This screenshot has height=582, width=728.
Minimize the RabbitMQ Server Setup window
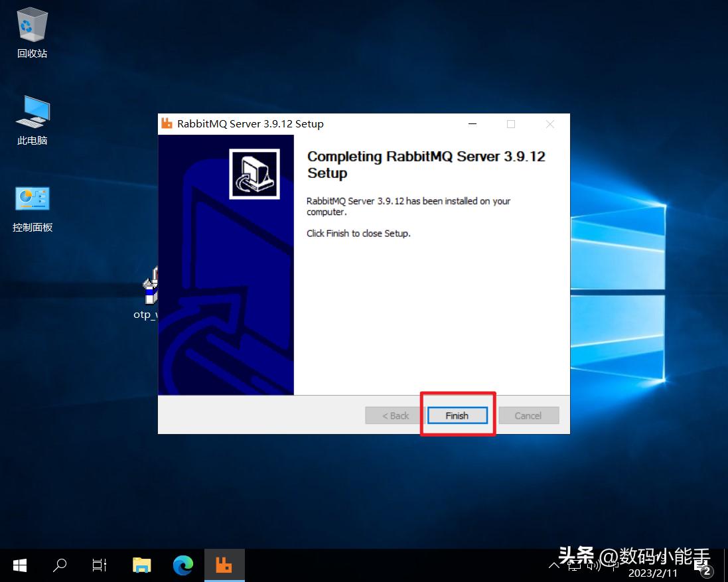(472, 124)
